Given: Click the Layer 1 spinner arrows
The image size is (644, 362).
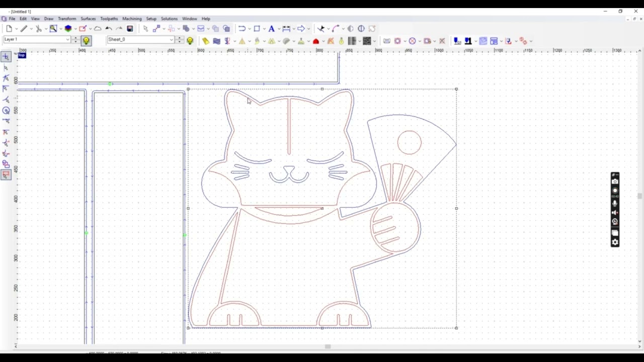Looking at the screenshot, I should [x=75, y=40].
